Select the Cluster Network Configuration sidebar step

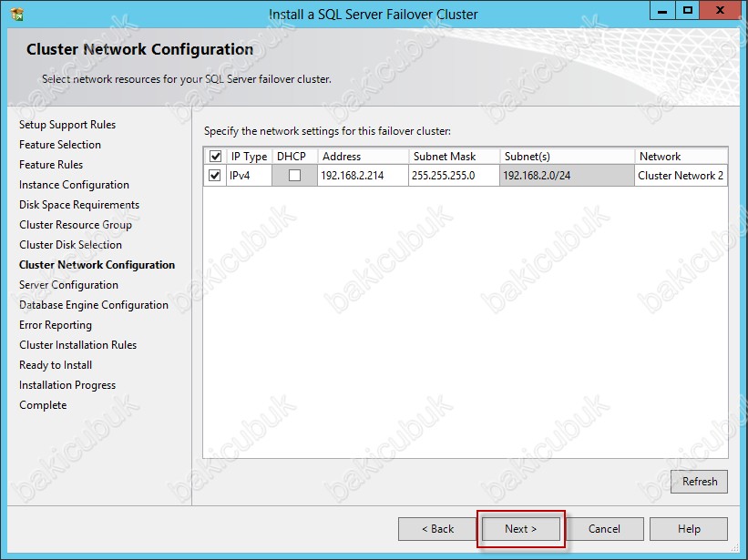[97, 265]
